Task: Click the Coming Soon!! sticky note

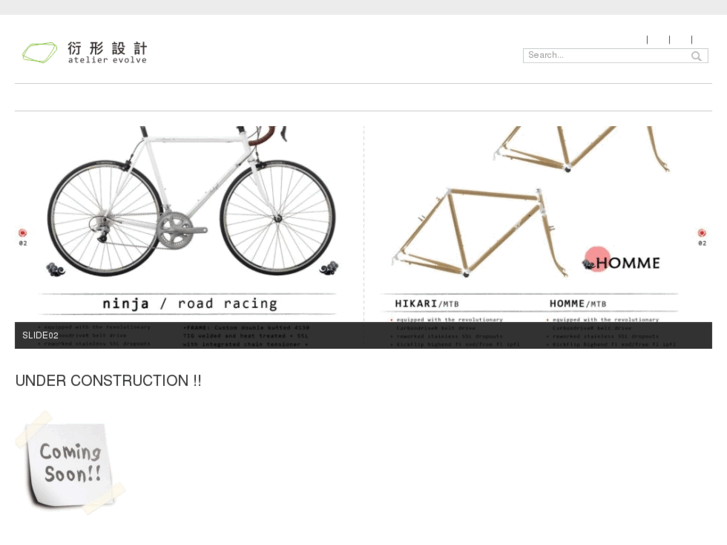Action: pos(70,462)
